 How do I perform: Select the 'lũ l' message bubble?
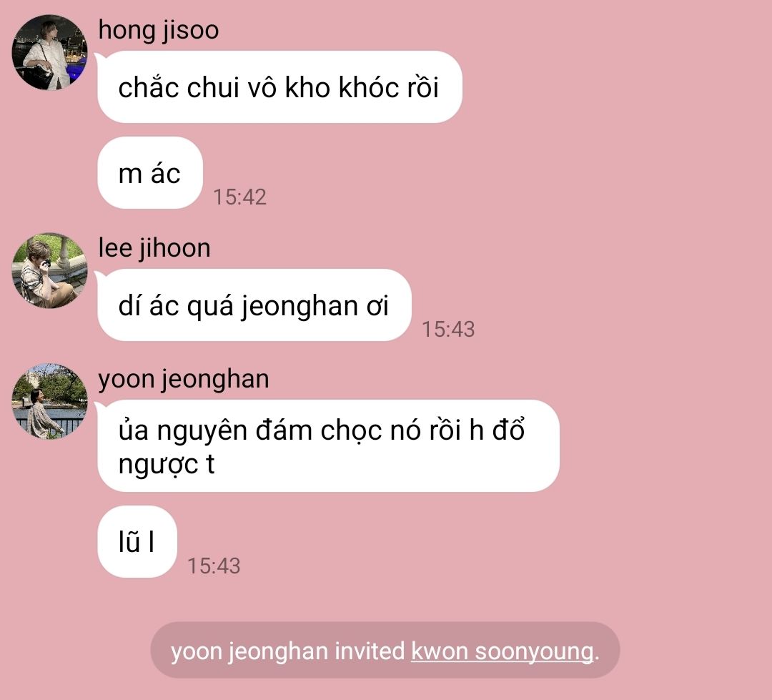coord(137,541)
